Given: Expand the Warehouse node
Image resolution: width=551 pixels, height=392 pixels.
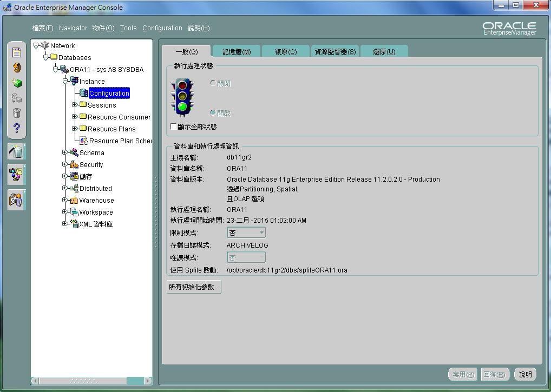Looking at the screenshot, I should [64, 200].
